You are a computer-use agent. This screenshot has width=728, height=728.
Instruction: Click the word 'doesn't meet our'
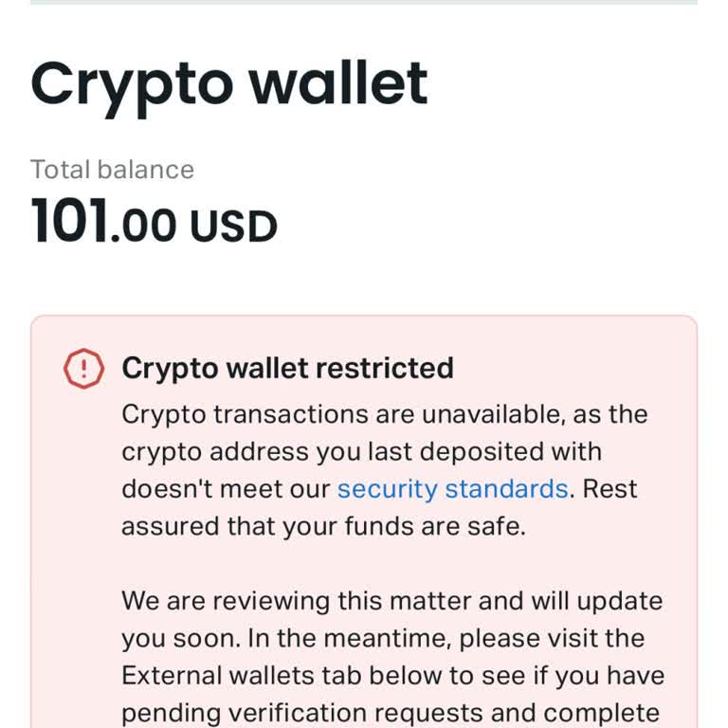[x=226, y=489]
